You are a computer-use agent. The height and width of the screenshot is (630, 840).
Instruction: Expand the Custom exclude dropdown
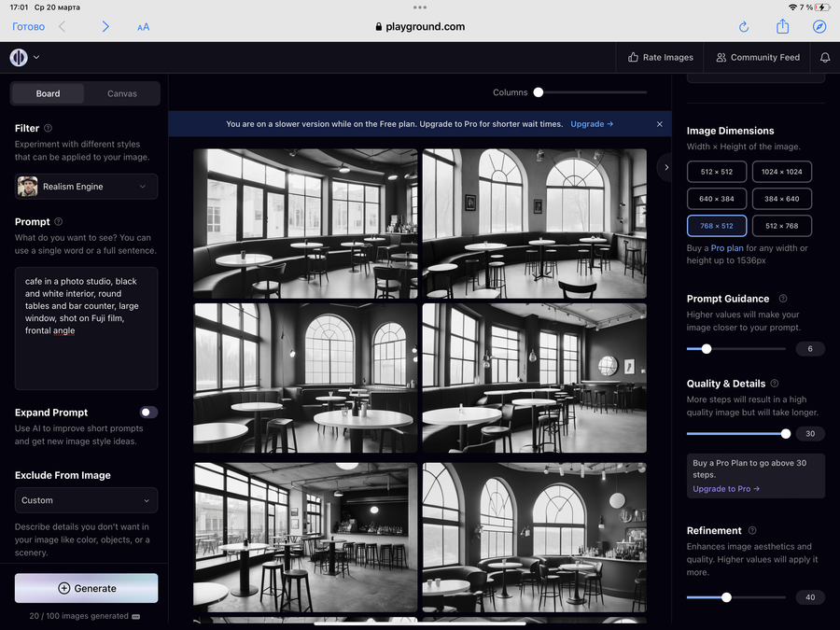(86, 500)
